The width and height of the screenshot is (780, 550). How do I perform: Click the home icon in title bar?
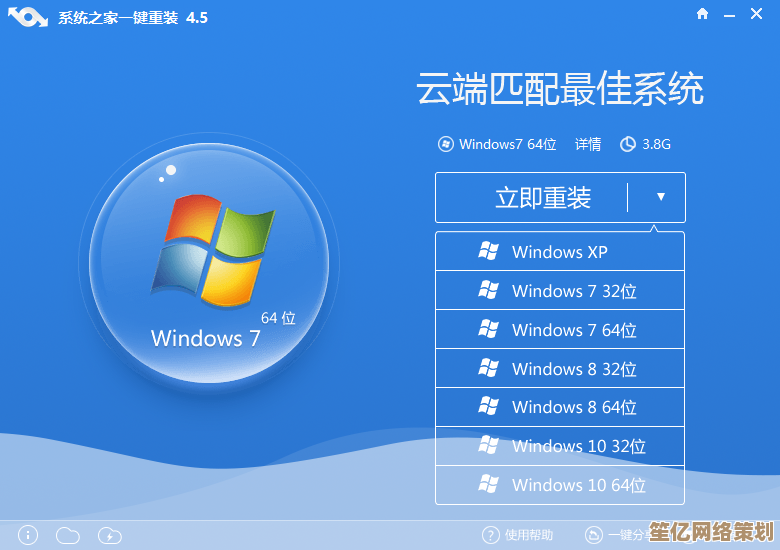[x=703, y=14]
